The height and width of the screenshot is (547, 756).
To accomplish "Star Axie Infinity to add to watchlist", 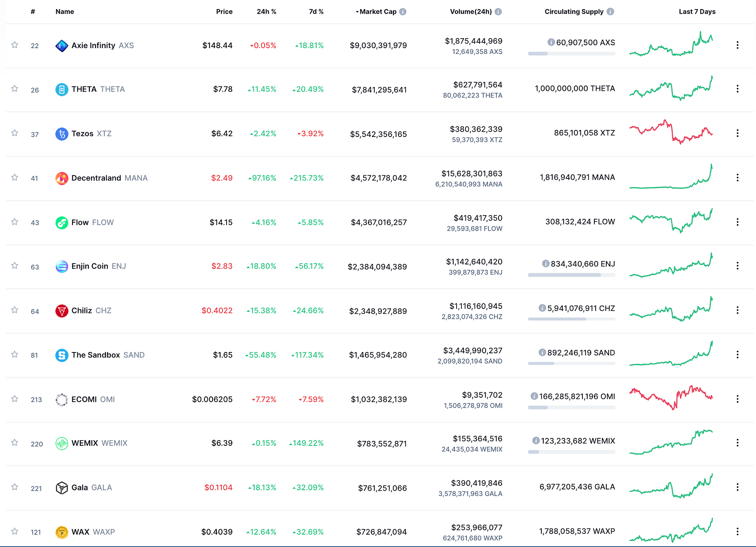I will [15, 45].
